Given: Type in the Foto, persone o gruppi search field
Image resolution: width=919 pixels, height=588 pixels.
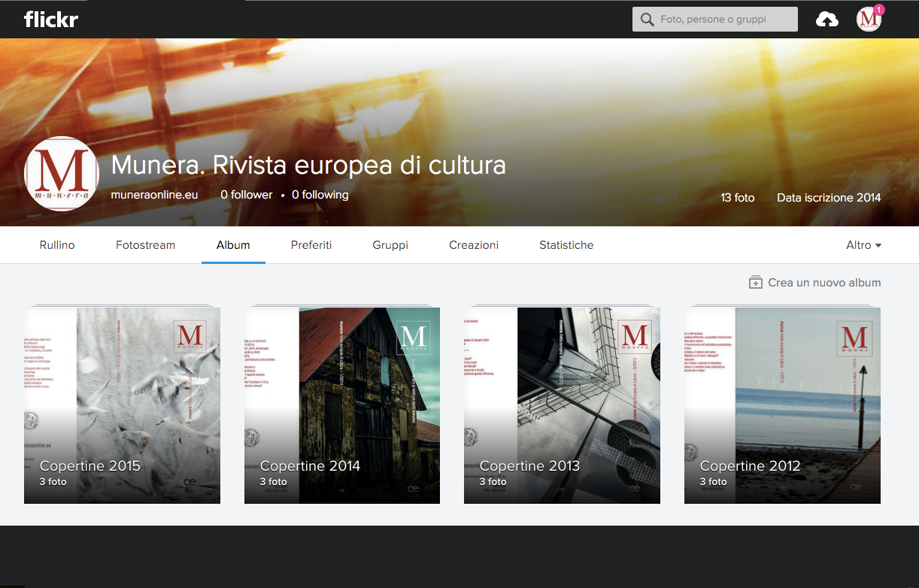Looking at the screenshot, I should [722, 20].
